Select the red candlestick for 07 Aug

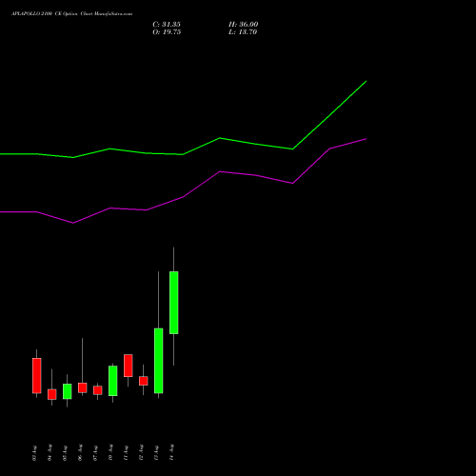98,390
